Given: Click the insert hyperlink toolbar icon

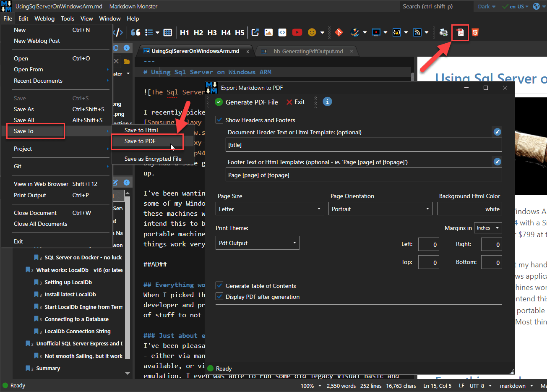Looking at the screenshot, I should (x=255, y=32).
